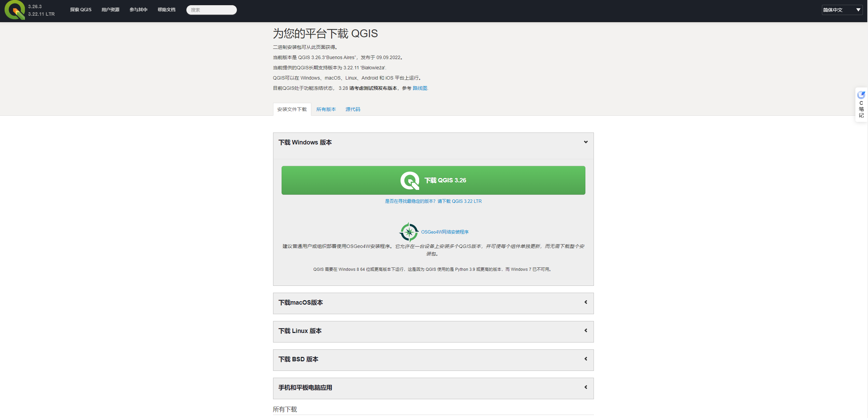Open the 帮助文档 menu
Screen dimensions: 868x418
pyautogui.click(x=167, y=10)
